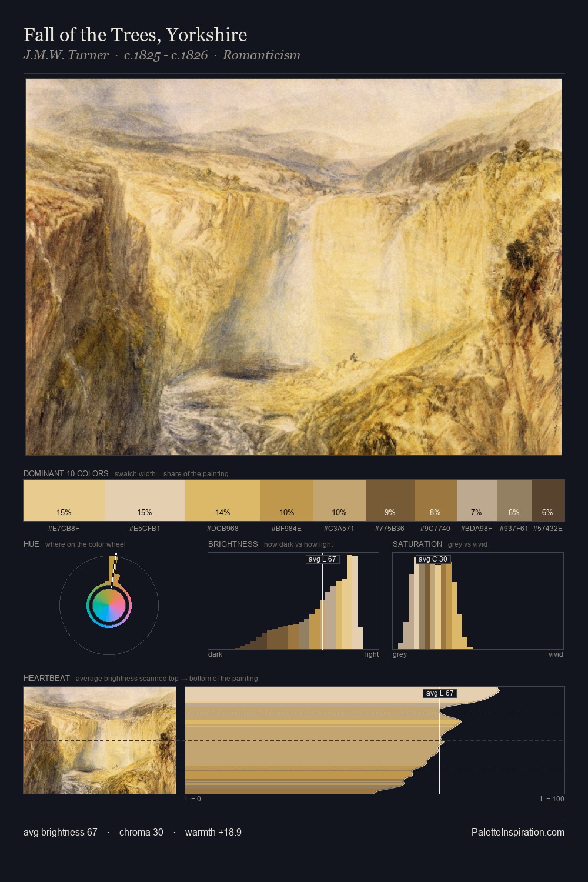Image resolution: width=588 pixels, height=882 pixels.
Task: Click the HUE section heading
Action: (31, 544)
